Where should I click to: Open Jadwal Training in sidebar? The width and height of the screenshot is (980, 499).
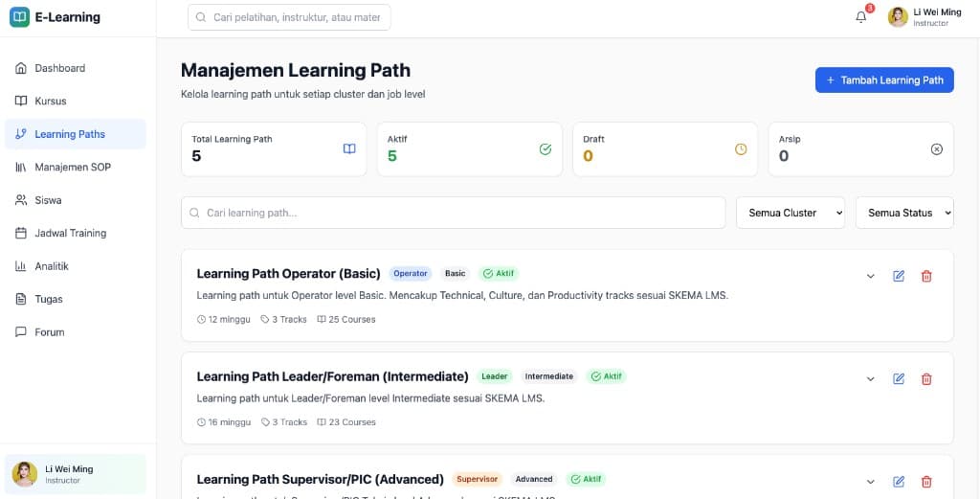coord(76,234)
